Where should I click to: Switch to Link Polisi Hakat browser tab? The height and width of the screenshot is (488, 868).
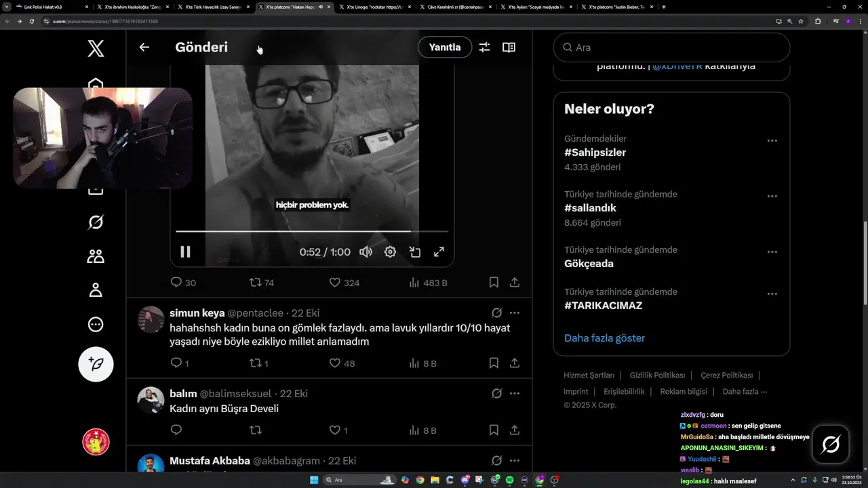pos(51,7)
